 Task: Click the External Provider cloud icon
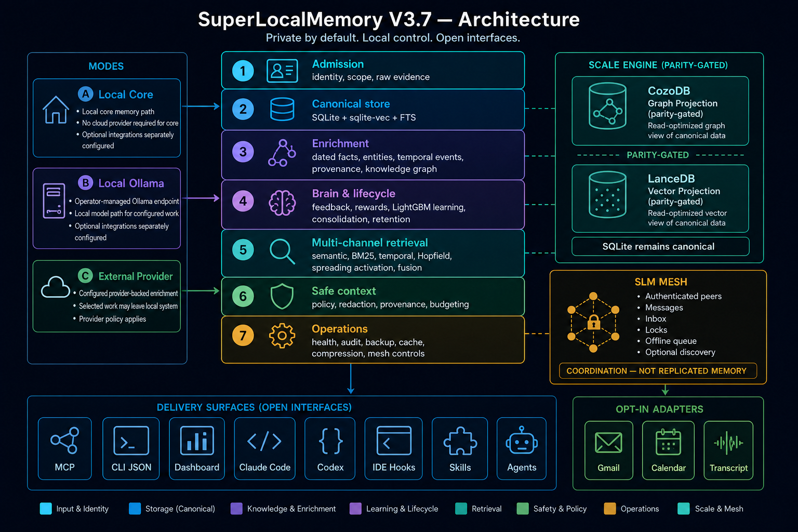point(56,287)
